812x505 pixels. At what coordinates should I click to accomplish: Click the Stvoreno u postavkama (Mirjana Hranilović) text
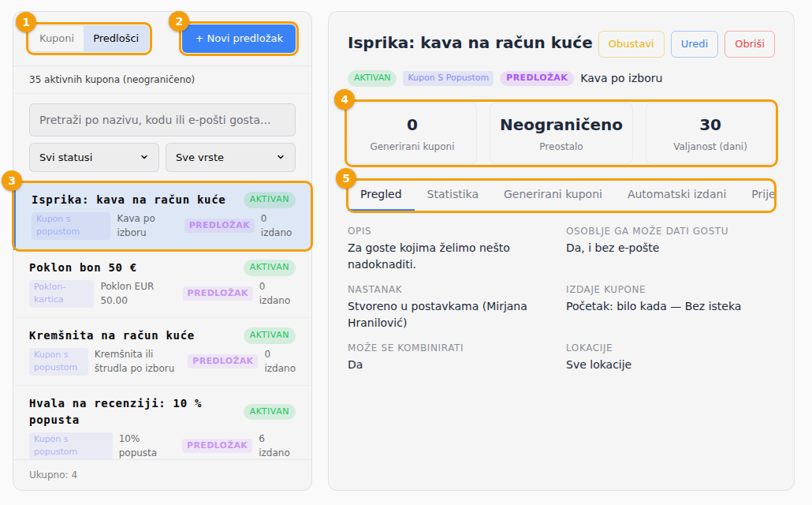437,315
